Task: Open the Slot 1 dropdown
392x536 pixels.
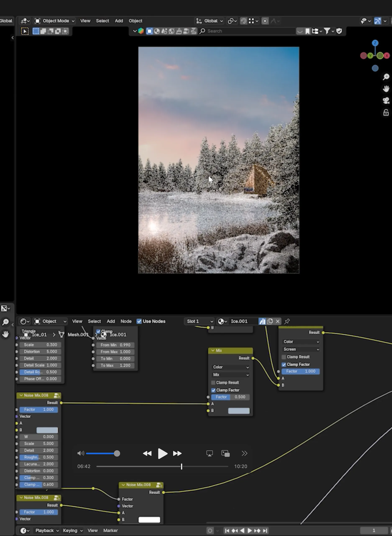Action: tap(199, 321)
